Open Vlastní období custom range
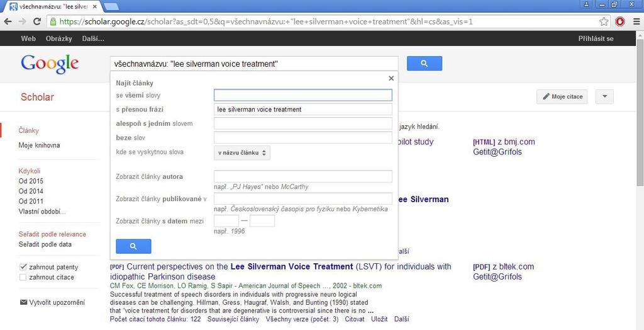The height and width of the screenshot is (330, 644). click(42, 212)
